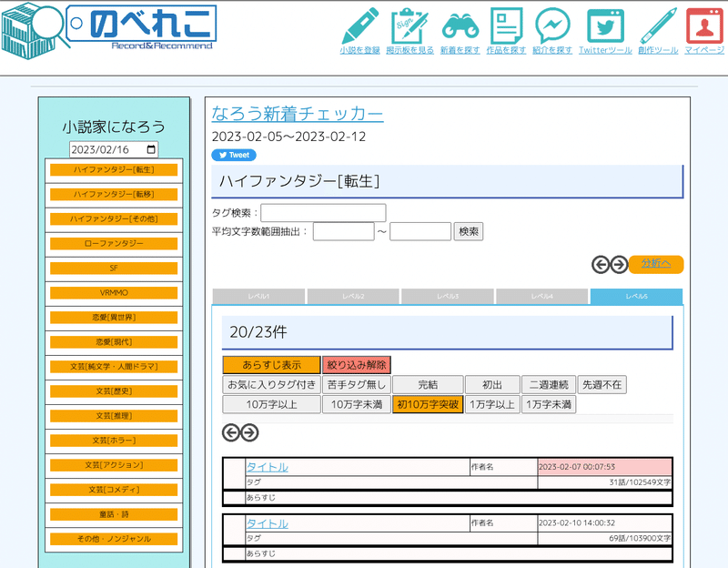The width and height of the screenshot is (728, 568).
Task: Open 紹介を探す chat bubble icon
Action: tap(552, 26)
